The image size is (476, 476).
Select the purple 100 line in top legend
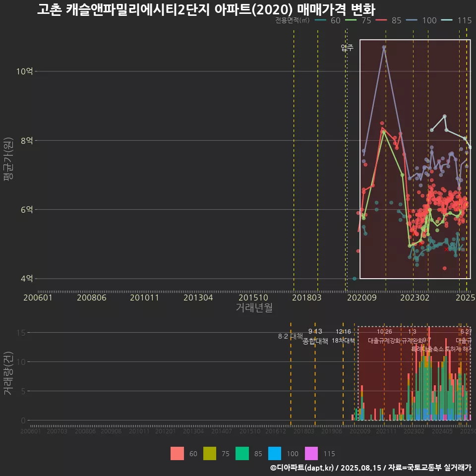pos(412,20)
